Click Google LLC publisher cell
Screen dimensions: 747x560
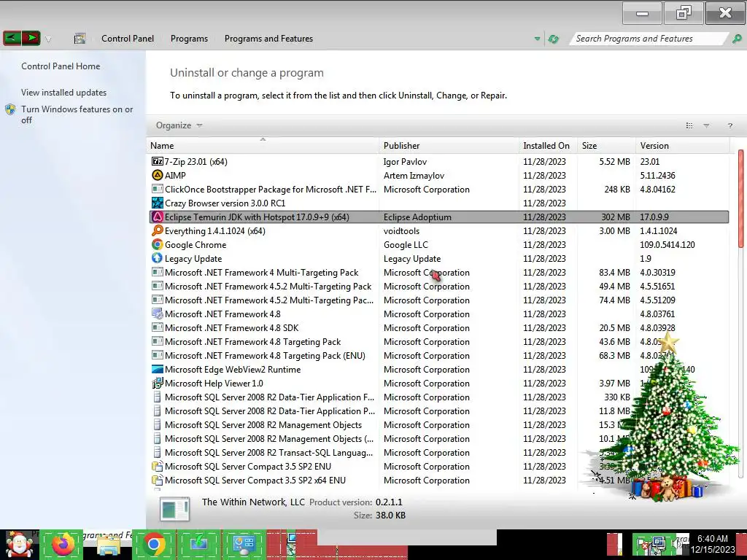[x=406, y=244]
